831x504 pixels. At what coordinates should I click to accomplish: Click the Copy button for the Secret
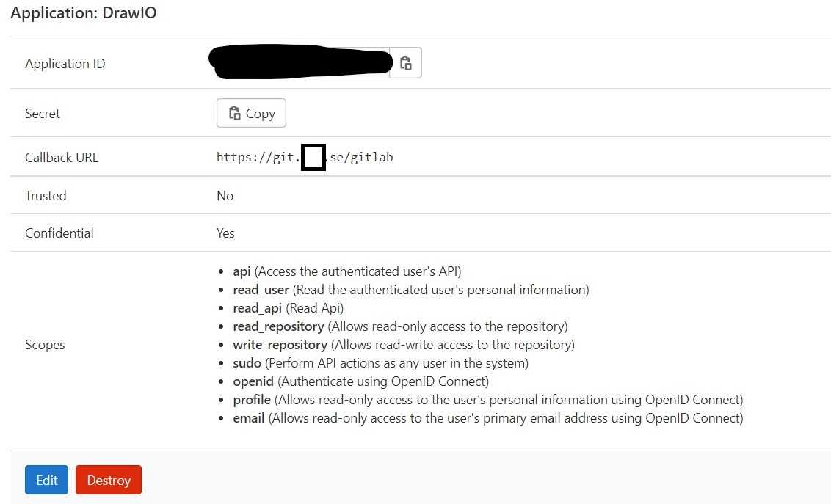251,113
